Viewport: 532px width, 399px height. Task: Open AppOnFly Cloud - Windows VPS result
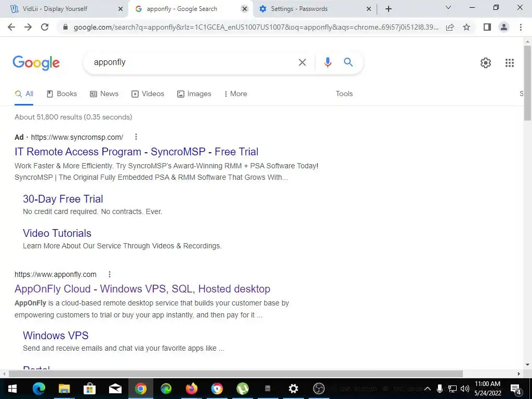click(142, 289)
